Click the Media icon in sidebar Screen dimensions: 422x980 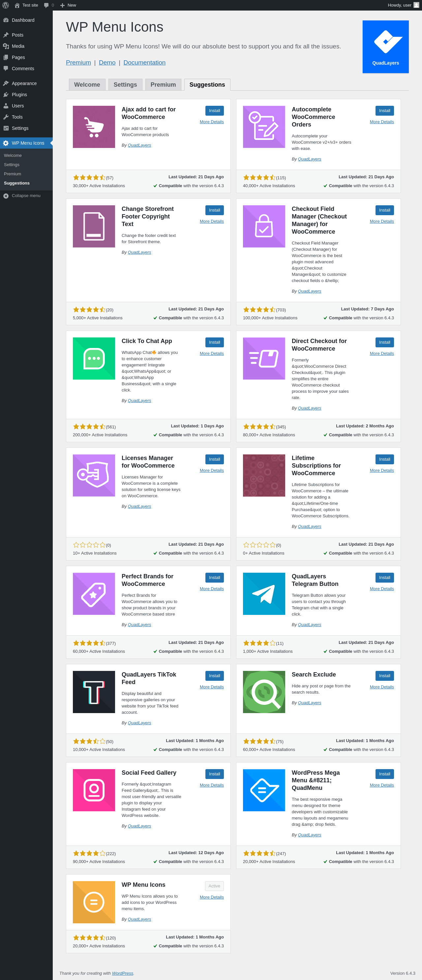[x=6, y=46]
